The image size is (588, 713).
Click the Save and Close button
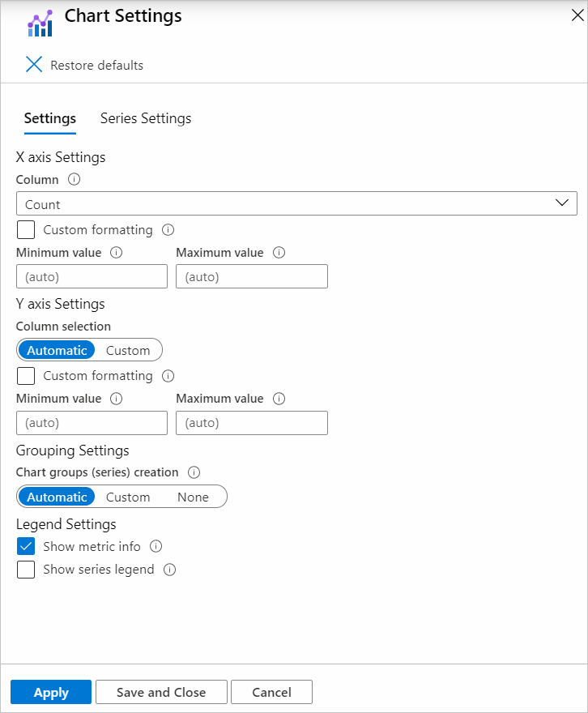(x=161, y=692)
